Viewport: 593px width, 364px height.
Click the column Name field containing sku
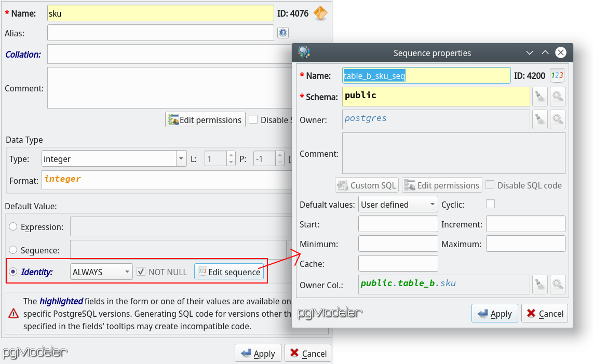(x=160, y=14)
